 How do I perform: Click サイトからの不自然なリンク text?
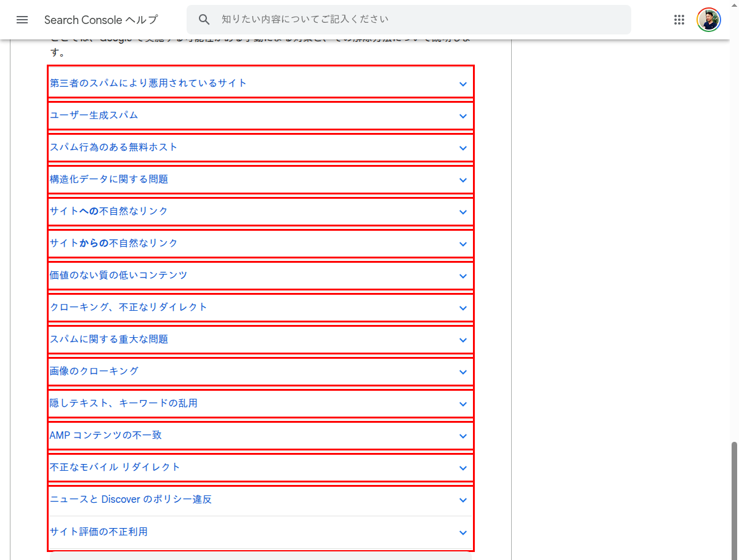point(113,243)
